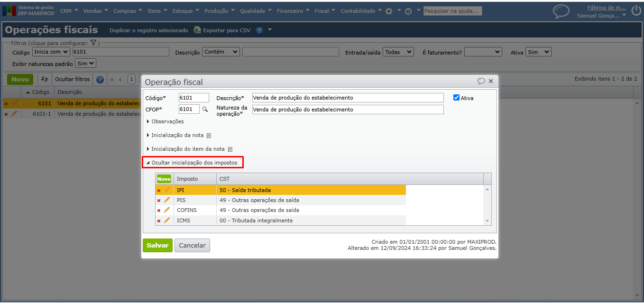This screenshot has height=303, width=644.
Task: Click the dialog Descrição input field
Action: [x=348, y=98]
